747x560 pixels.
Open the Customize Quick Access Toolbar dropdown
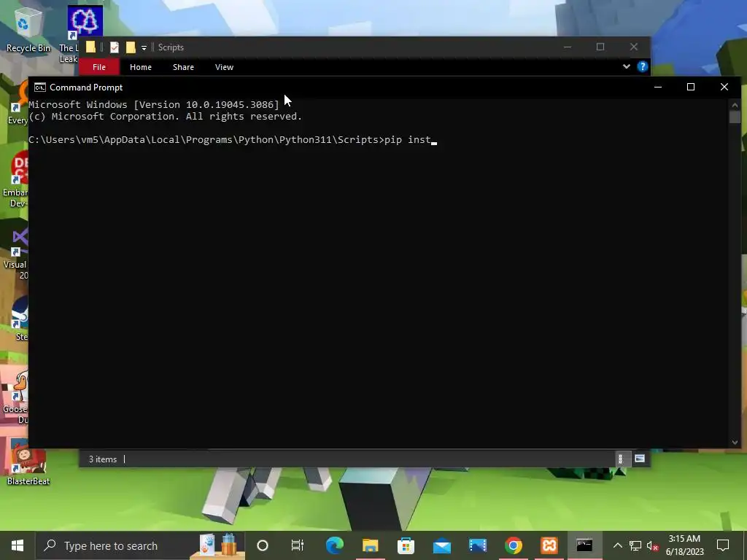[144, 47]
